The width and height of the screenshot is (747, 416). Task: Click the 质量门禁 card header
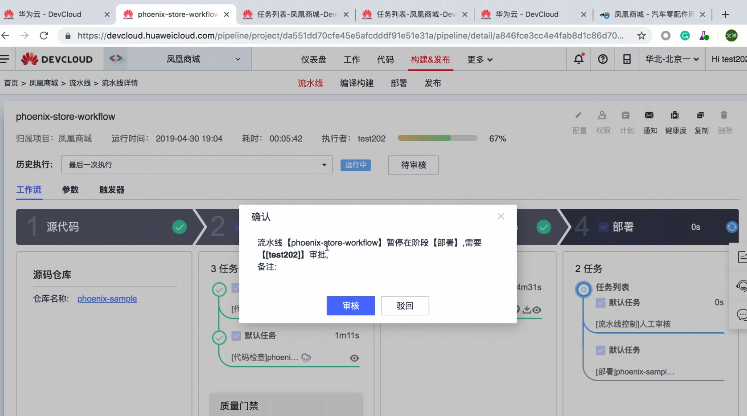point(286,405)
